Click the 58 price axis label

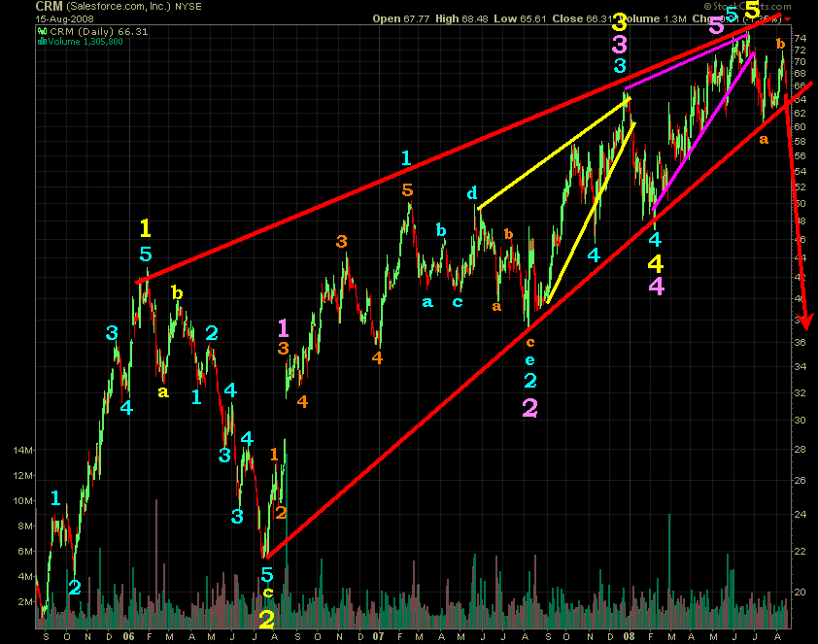[x=800, y=141]
